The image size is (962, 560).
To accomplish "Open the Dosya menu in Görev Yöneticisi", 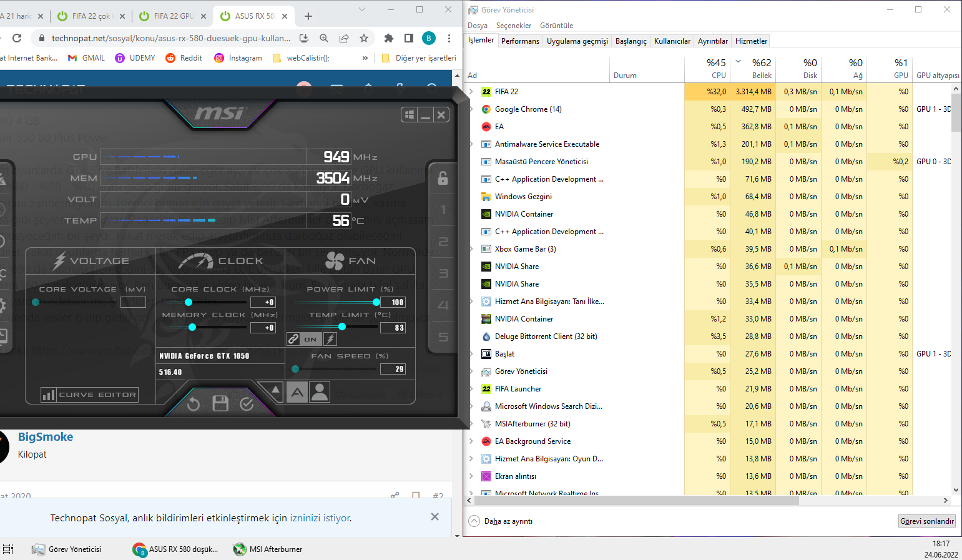I will coord(478,26).
